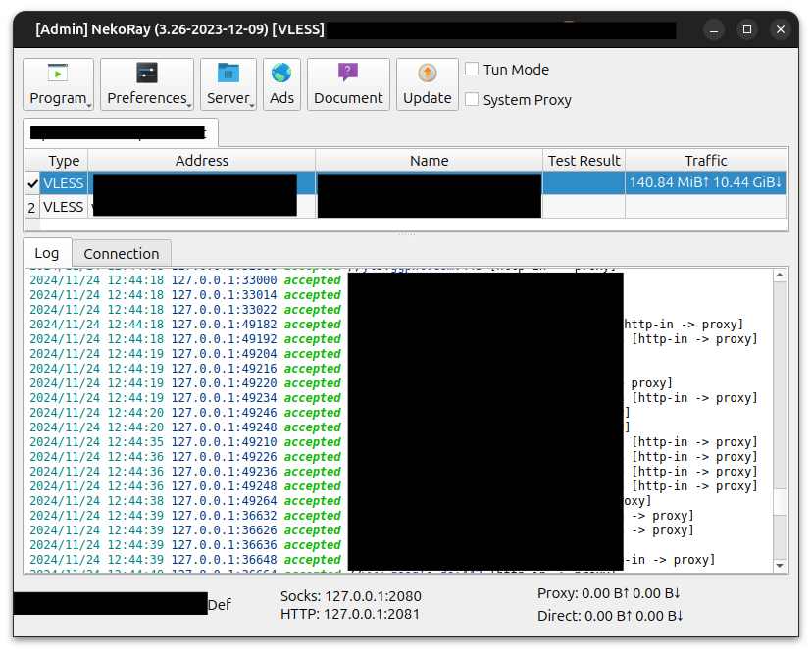The image size is (812, 653).
Task: Click the Server toolbar icon
Action: click(228, 74)
